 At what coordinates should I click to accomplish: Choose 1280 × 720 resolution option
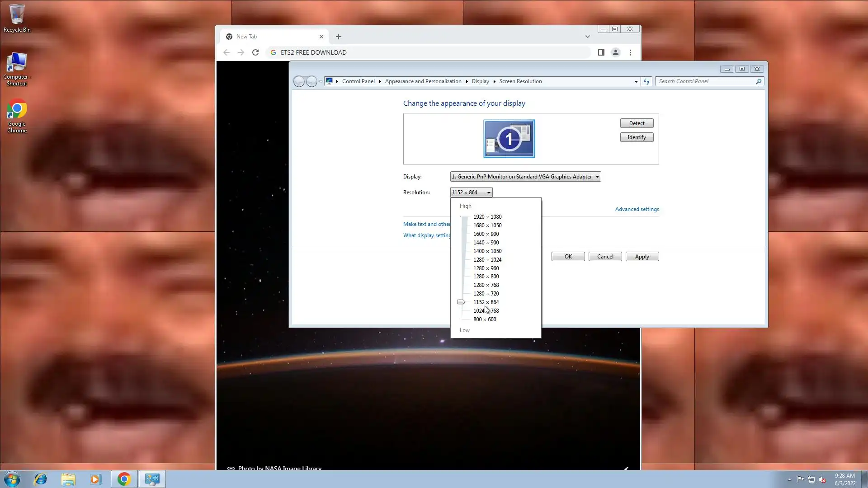(x=486, y=294)
